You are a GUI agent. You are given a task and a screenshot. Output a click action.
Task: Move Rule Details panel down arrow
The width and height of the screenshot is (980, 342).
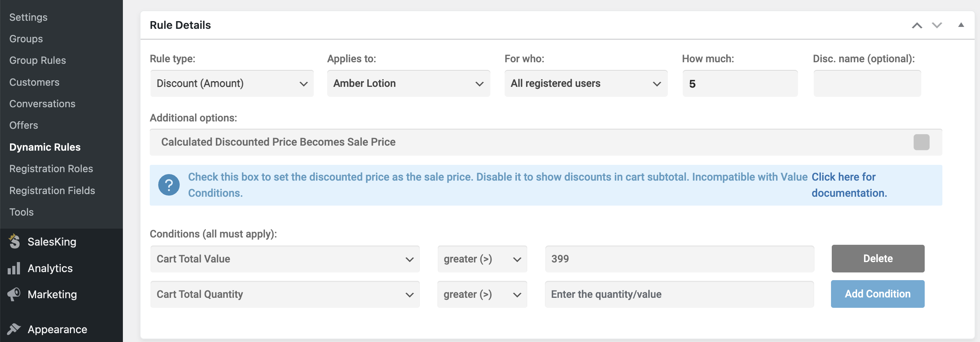pos(937,25)
